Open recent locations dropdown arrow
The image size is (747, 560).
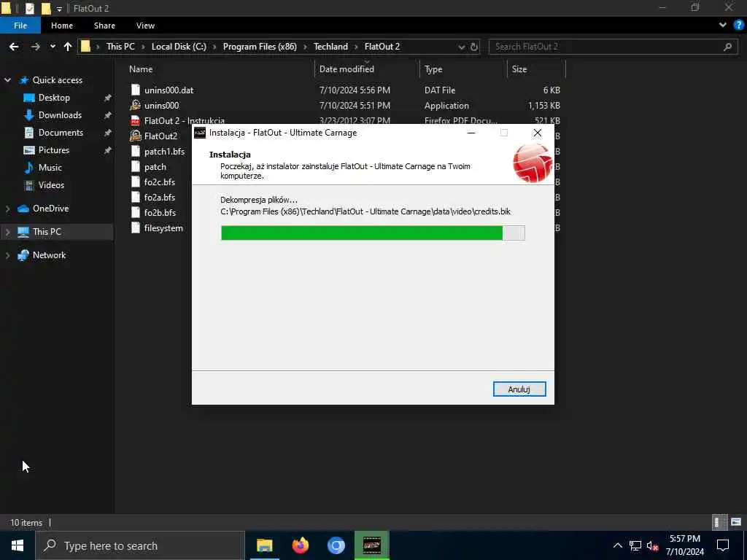[x=53, y=47]
